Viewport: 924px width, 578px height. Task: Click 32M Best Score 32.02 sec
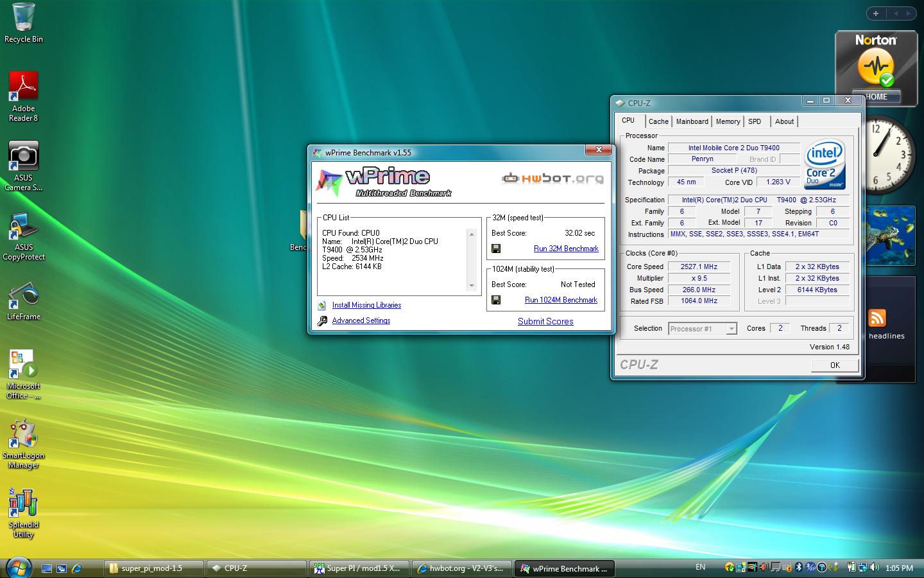tap(579, 233)
